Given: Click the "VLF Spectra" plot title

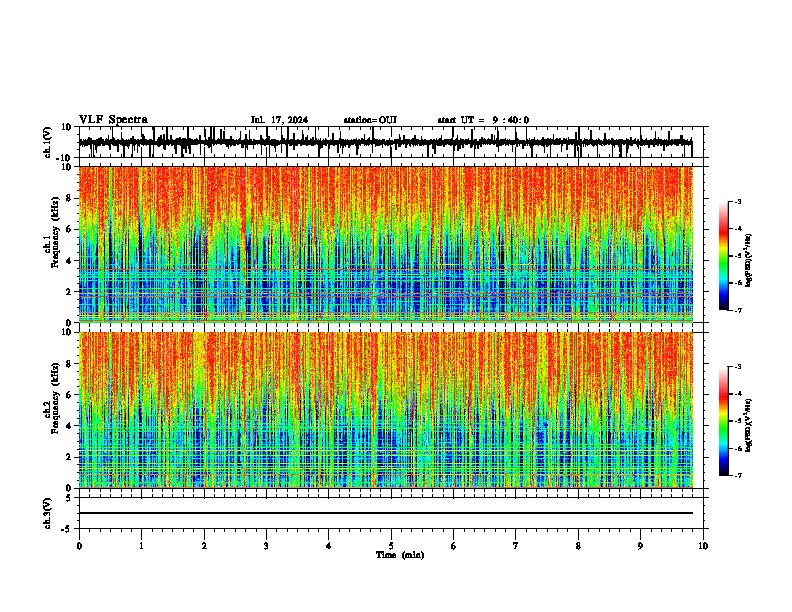Looking at the screenshot, I should [x=113, y=120].
